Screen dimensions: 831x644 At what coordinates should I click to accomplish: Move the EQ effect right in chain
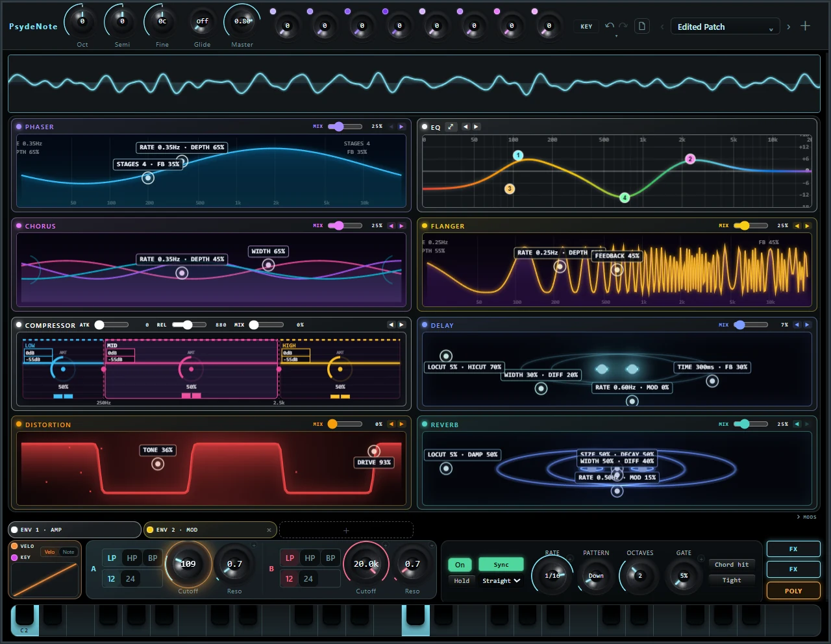(x=476, y=127)
